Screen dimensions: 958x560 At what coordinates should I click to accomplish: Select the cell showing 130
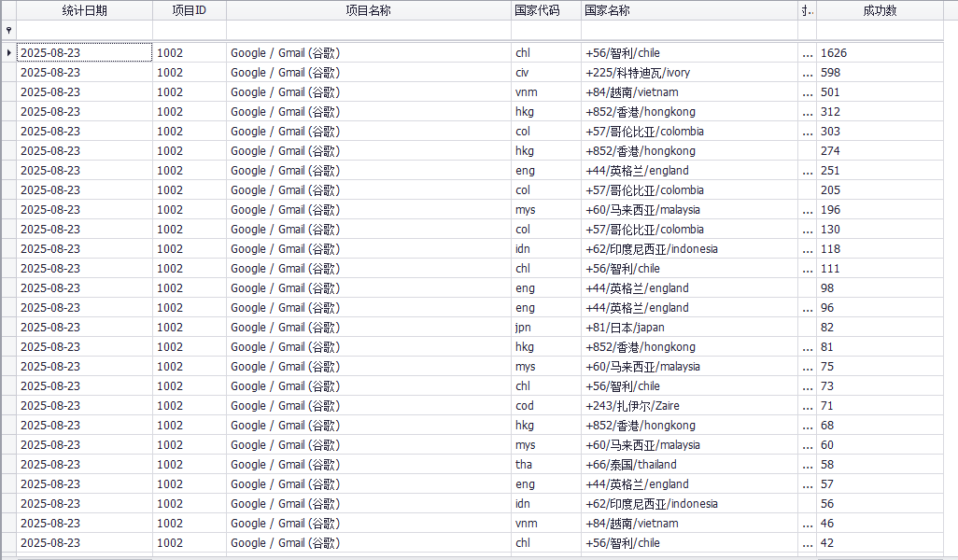[x=880, y=229]
